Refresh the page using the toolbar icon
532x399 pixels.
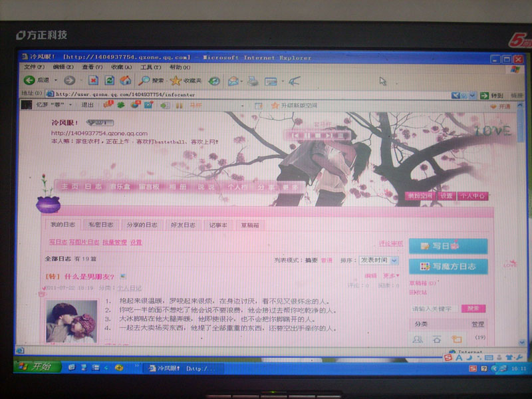coord(109,80)
